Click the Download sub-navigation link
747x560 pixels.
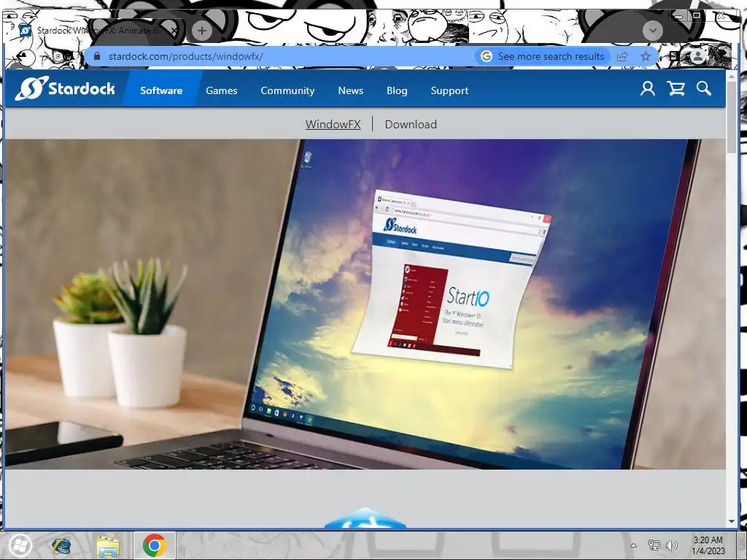(x=411, y=124)
